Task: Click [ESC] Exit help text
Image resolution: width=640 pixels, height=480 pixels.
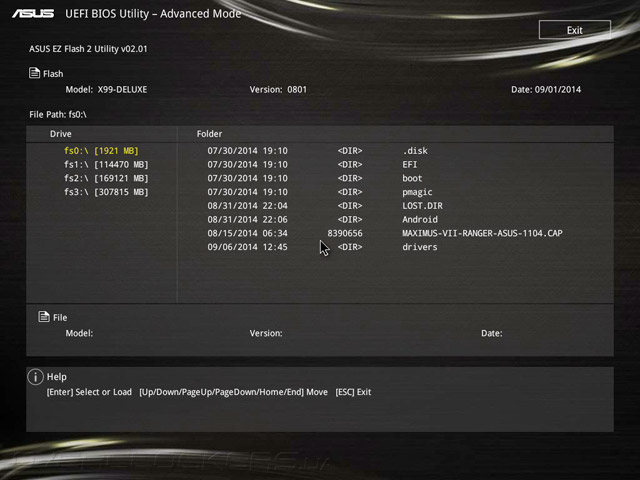Action: 353,392
